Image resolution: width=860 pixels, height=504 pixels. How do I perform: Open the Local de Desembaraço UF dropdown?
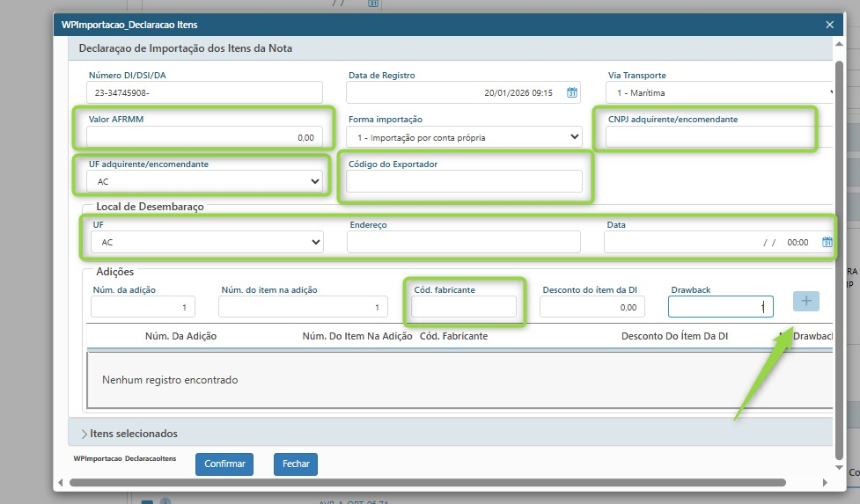pyautogui.click(x=205, y=242)
